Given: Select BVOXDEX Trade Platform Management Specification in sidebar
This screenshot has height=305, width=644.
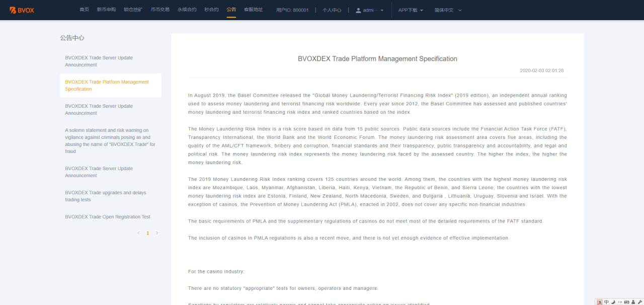Looking at the screenshot, I should click(110, 86).
